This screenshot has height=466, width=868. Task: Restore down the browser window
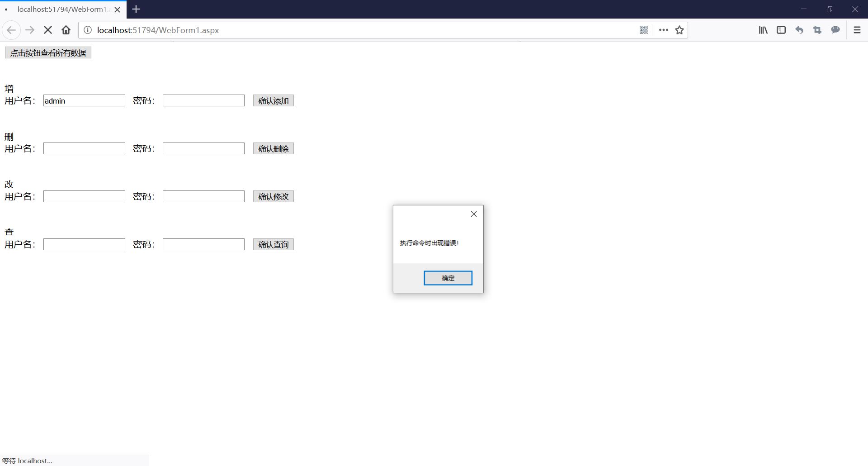830,9
